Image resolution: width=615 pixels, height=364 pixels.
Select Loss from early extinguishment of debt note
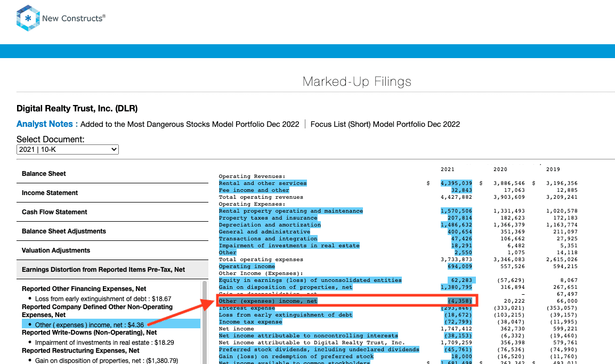pos(103,299)
